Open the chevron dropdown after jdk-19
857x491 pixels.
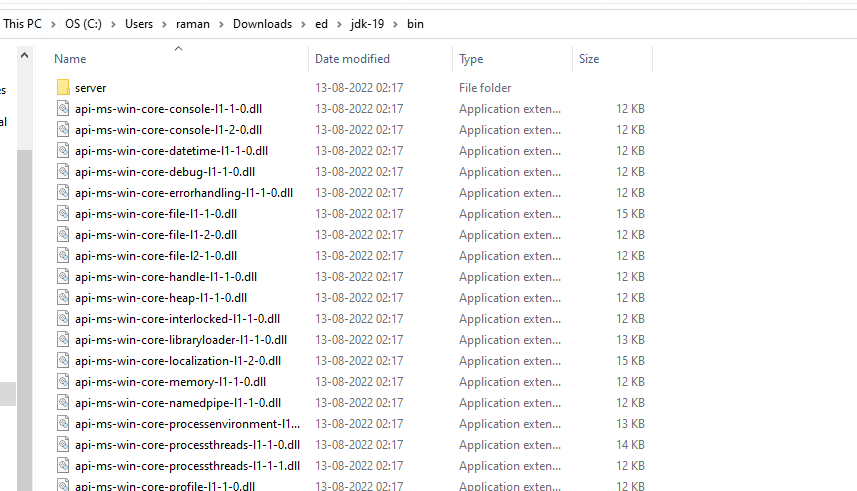395,25
